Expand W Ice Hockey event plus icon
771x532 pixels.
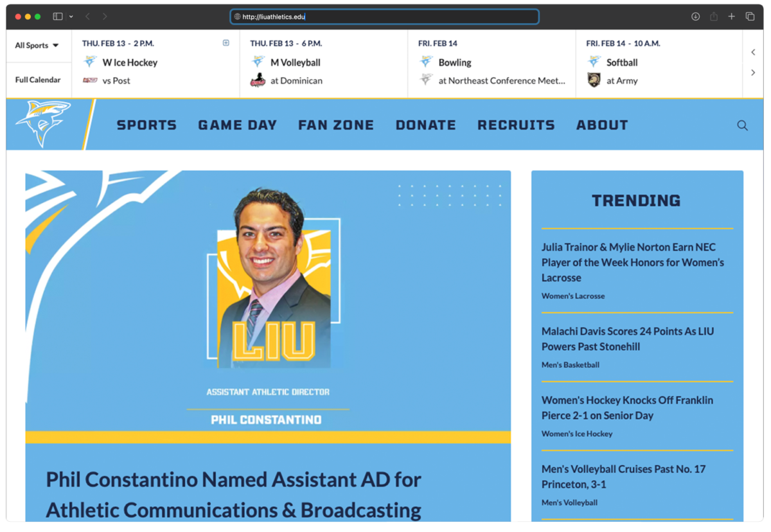pos(226,43)
